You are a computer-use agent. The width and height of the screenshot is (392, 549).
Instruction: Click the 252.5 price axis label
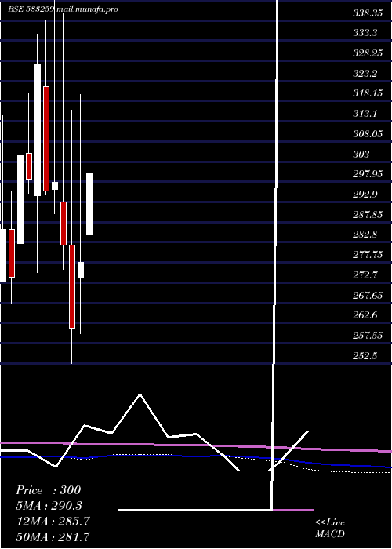(365, 356)
